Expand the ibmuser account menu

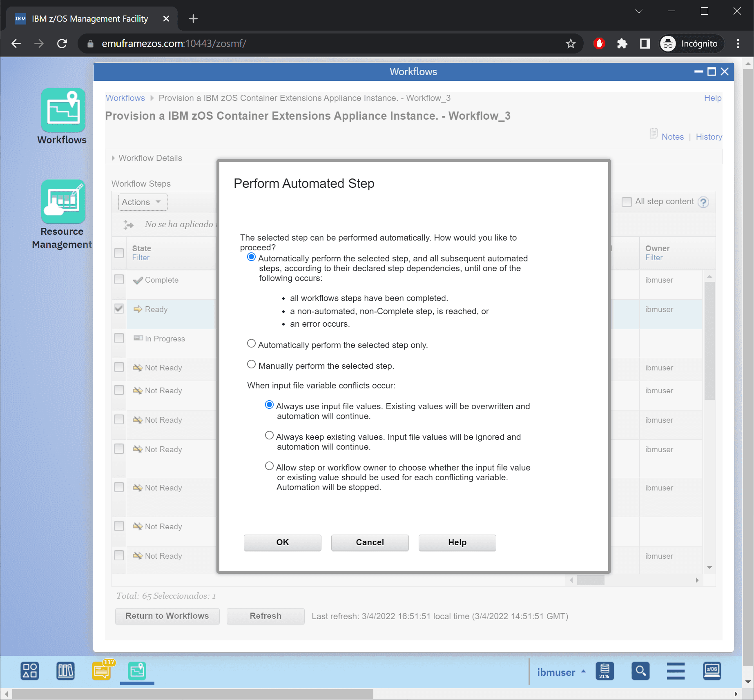pyautogui.click(x=561, y=672)
